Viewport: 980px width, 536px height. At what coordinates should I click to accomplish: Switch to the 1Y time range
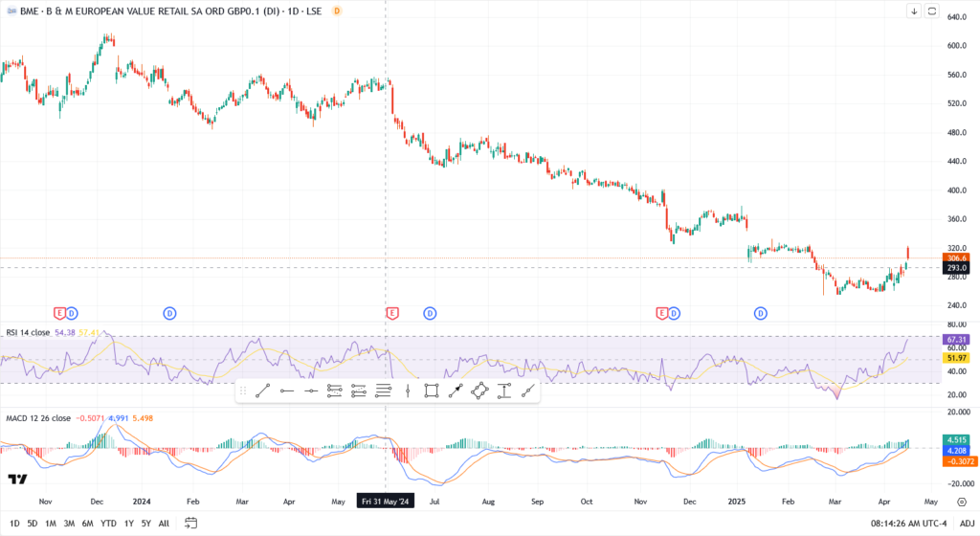click(x=128, y=524)
